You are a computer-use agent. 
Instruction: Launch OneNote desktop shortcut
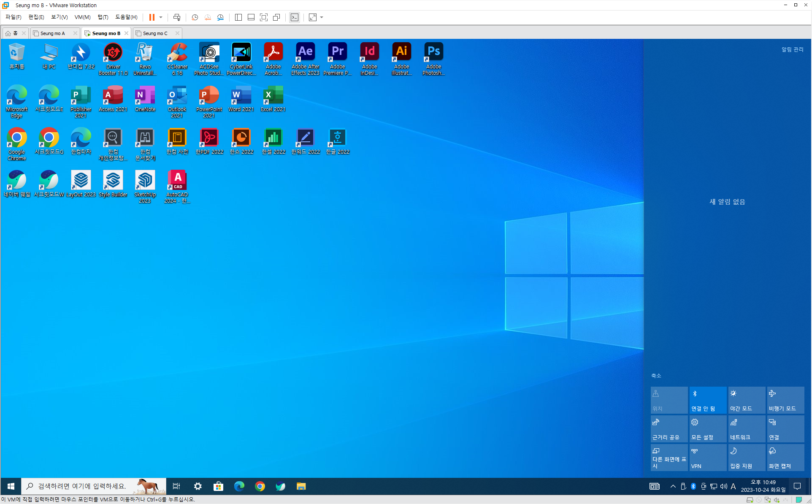click(145, 99)
